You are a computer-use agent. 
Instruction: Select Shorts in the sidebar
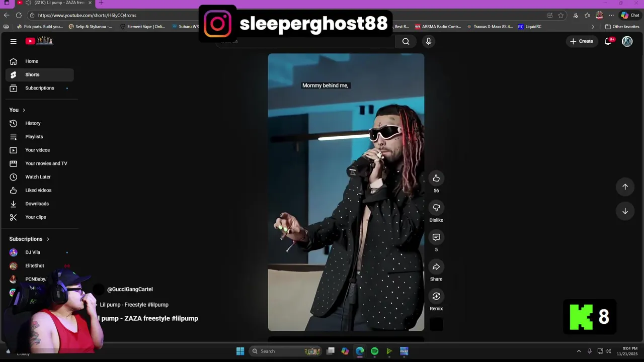pos(40,74)
